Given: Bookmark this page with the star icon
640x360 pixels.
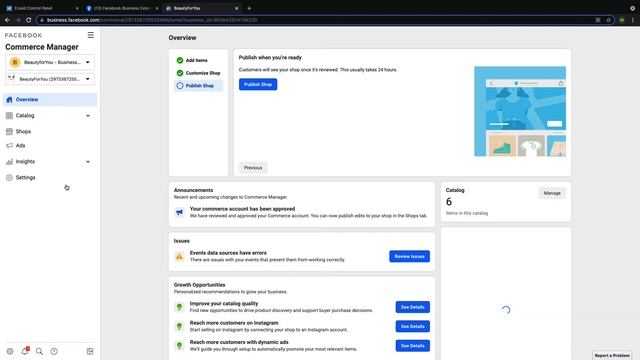Looking at the screenshot, I should pyautogui.click(x=608, y=20).
